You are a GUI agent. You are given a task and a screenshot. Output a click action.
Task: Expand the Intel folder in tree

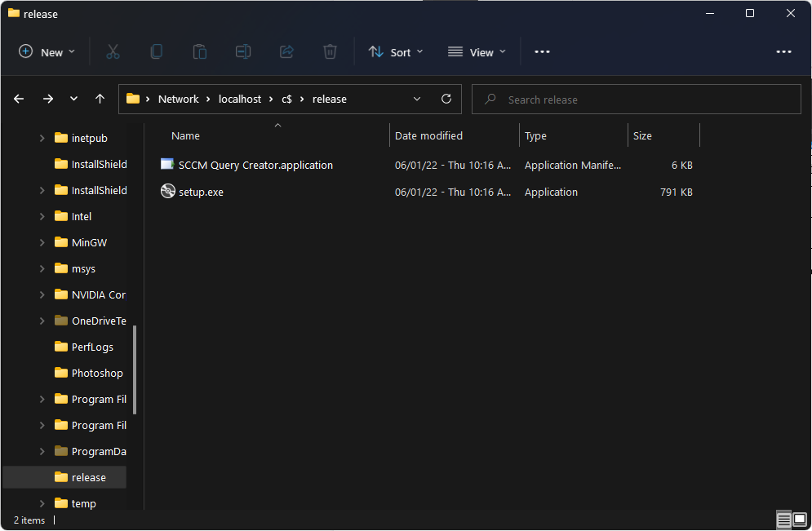(42, 216)
